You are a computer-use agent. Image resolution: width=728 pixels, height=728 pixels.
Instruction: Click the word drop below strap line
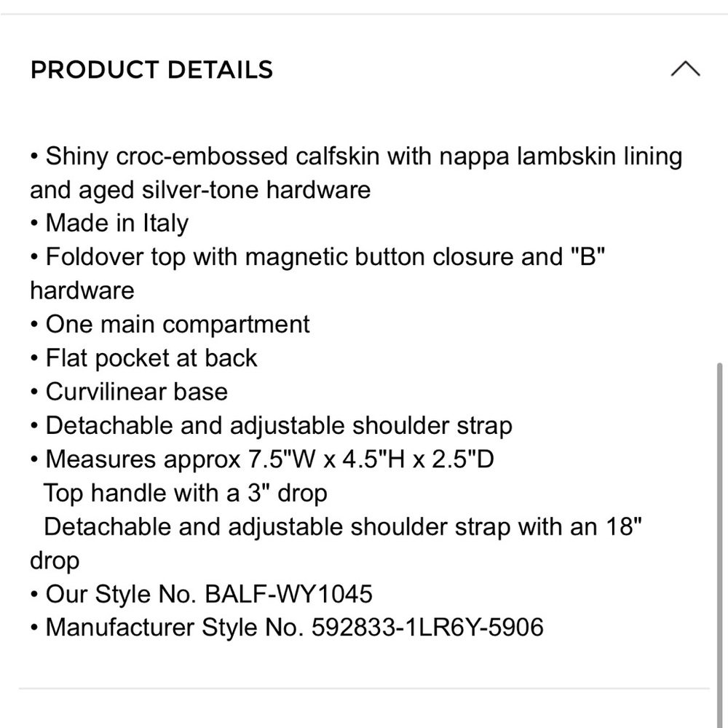point(55,561)
